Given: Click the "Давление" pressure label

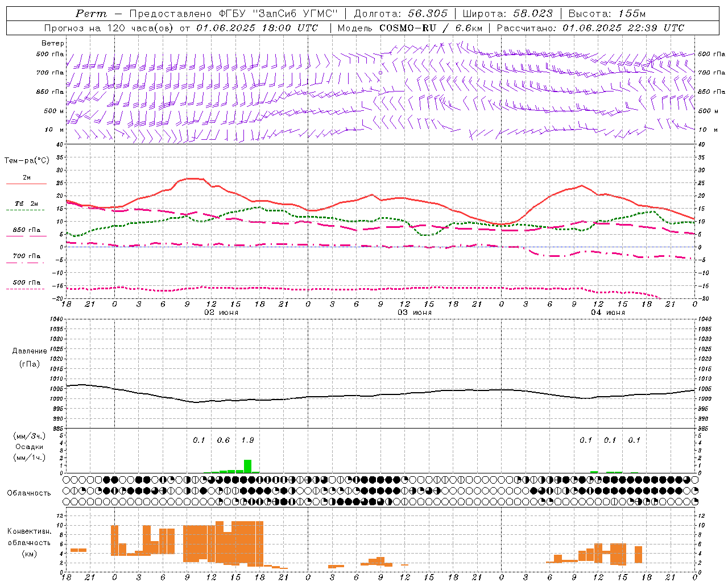Looking at the screenshot, I should tap(29, 351).
